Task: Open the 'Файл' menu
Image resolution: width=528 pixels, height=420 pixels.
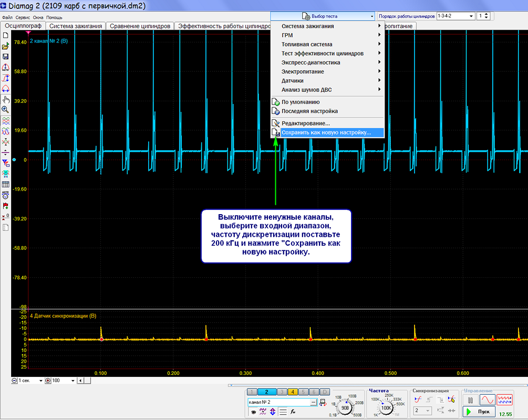Action: click(7, 17)
